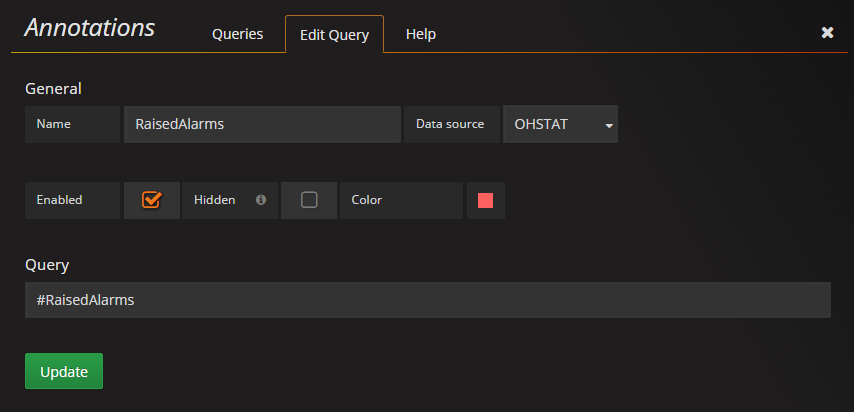Open the OHSTAT data source dropdown
Screen dimensions: 854x412
560,124
